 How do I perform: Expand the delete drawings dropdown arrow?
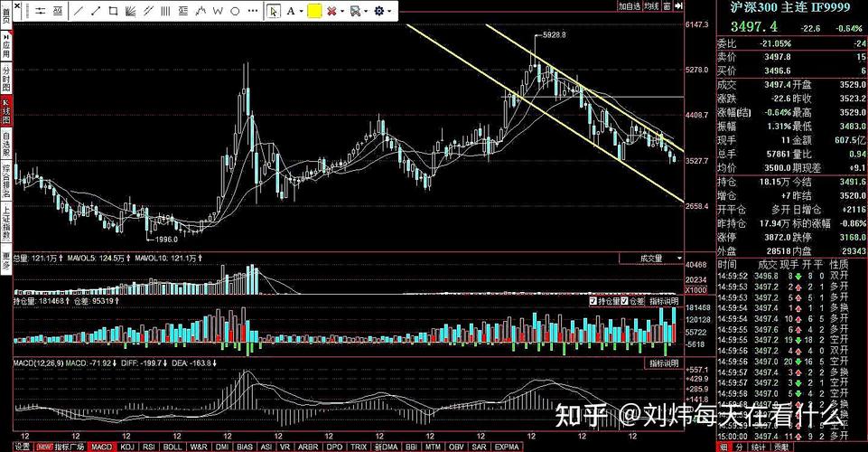pyautogui.click(x=342, y=11)
